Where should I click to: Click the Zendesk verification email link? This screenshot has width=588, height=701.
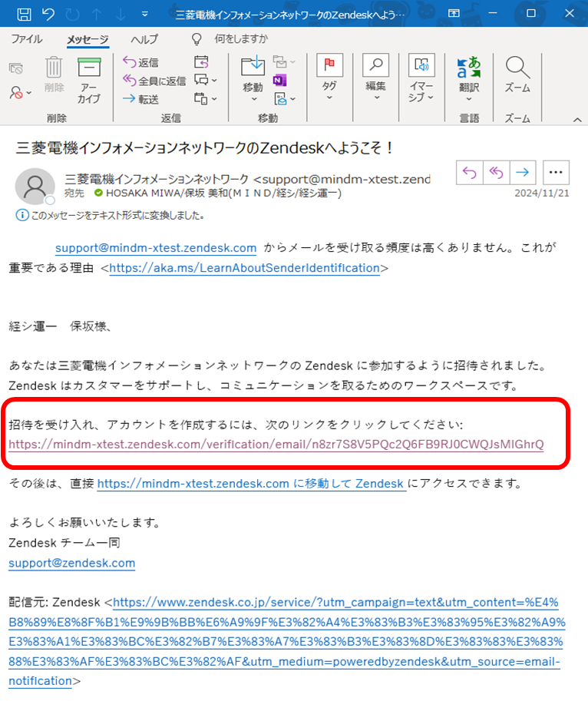pos(276,445)
